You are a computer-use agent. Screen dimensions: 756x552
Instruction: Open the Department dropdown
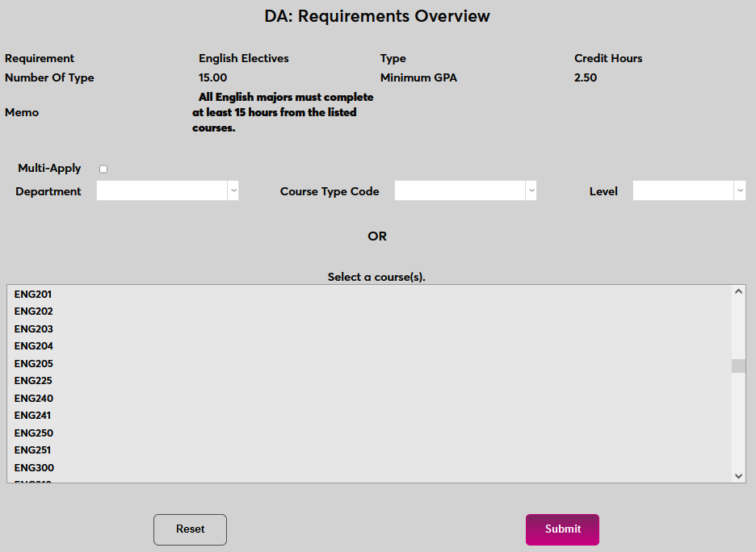click(x=167, y=190)
